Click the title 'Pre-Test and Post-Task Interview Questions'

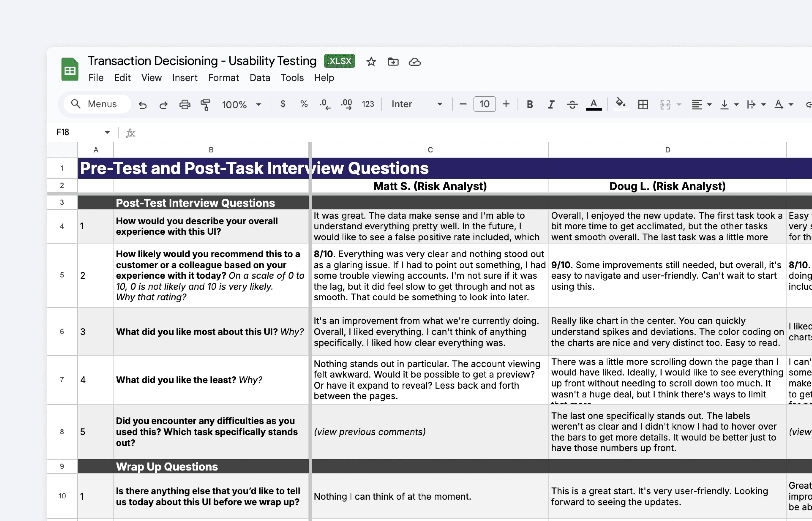[254, 168]
